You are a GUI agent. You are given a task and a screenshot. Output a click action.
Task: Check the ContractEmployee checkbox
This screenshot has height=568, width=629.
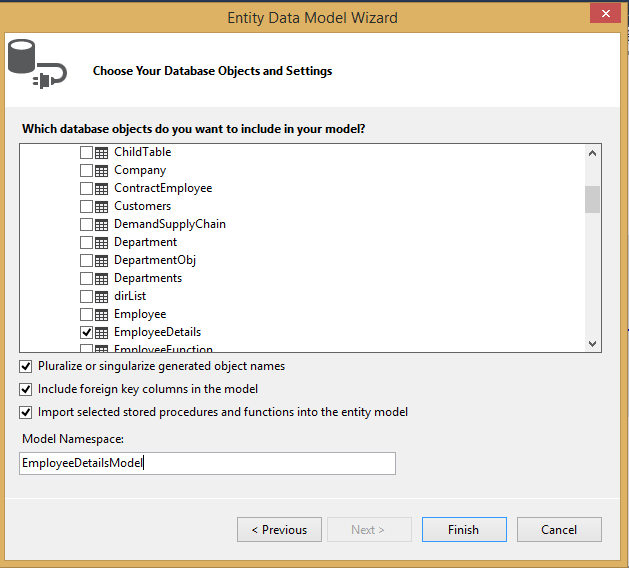pos(86,189)
